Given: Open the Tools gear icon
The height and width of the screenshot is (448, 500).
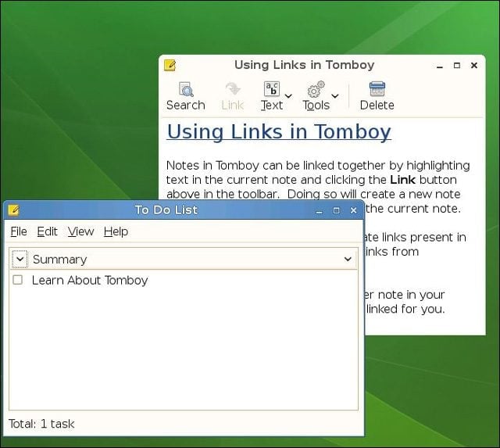Looking at the screenshot, I should coord(316,88).
